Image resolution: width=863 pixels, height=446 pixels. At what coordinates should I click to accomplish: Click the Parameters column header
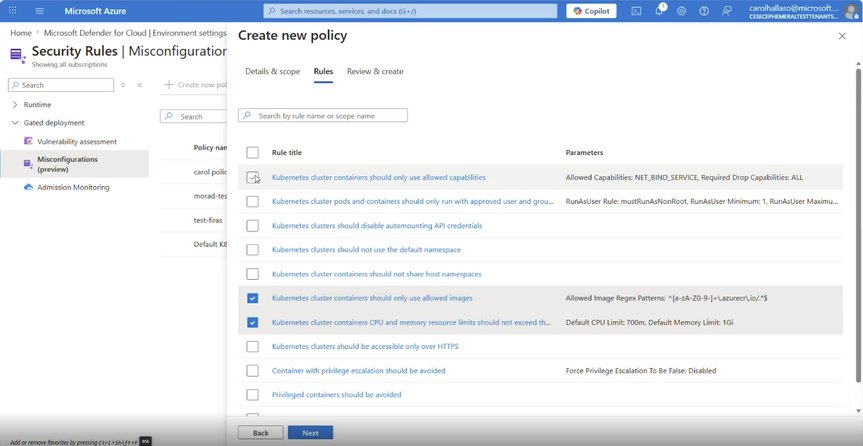click(585, 153)
